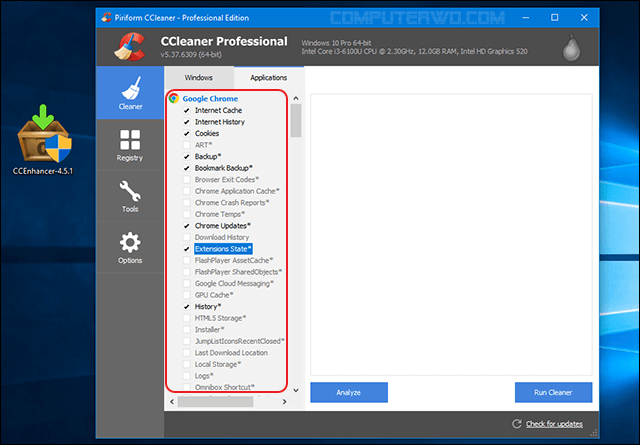Open the Registry section
Image resolution: width=640 pixels, height=445 pixels.
130,145
